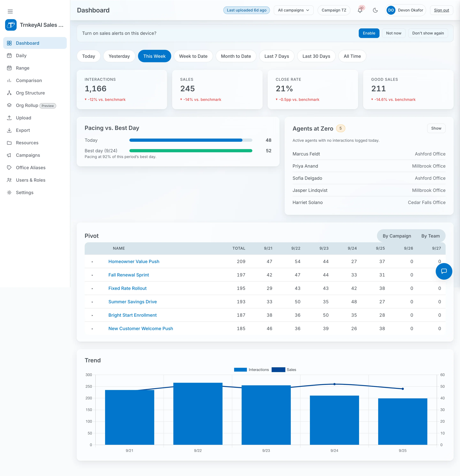This screenshot has width=460, height=476.
Task: Expand the Summer Savings Drive row
Action: click(92, 302)
